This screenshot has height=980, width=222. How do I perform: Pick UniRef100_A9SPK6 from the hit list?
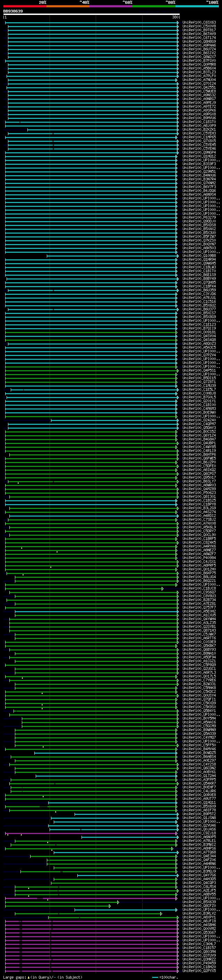199,110
